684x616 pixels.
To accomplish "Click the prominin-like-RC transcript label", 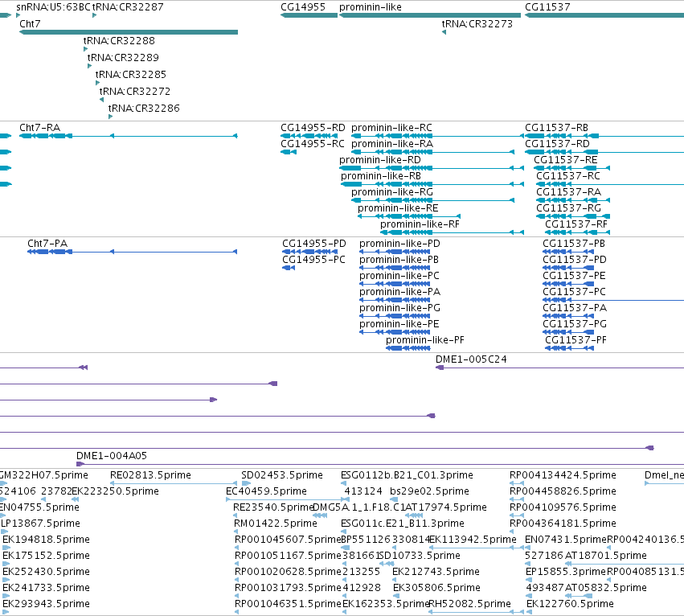I will tap(391, 128).
